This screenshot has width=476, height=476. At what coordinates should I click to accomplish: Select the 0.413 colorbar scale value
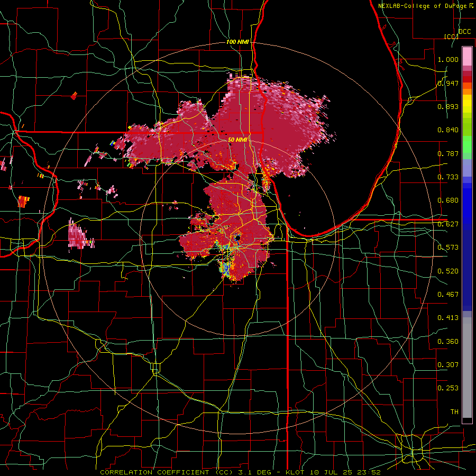[448, 318]
